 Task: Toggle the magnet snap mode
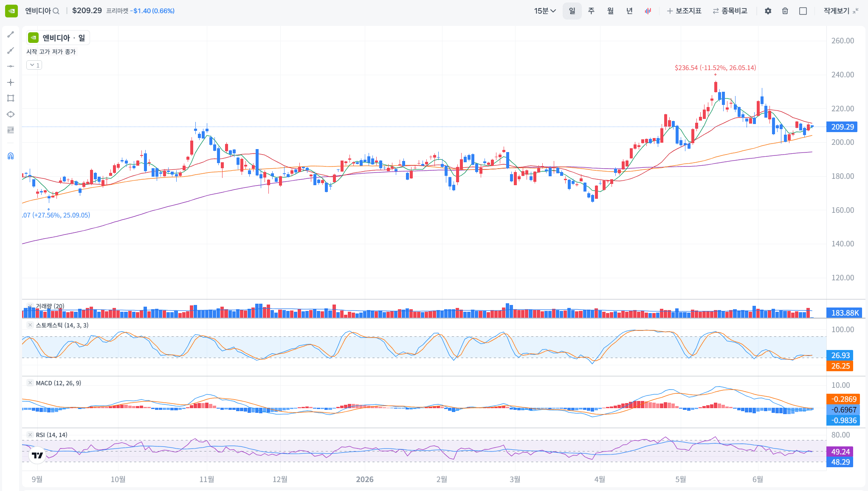point(11,156)
